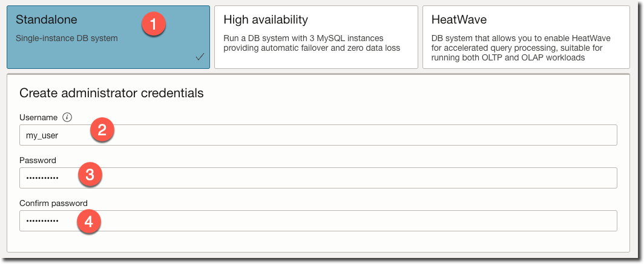The height and width of the screenshot is (264, 644).
Task: Click the "Username" field label
Action: [x=38, y=117]
